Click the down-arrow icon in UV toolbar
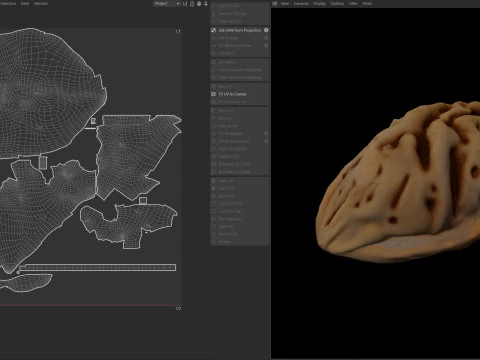This screenshot has height=360, width=480. point(206,3)
